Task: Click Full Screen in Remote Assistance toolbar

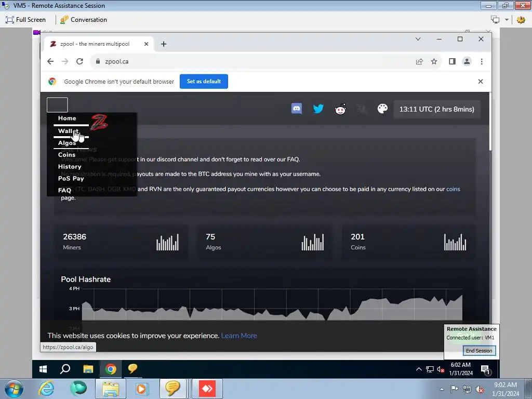Action: [x=26, y=20]
